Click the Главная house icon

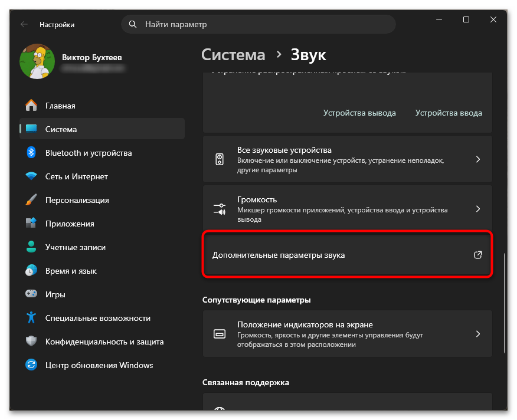[x=31, y=106]
